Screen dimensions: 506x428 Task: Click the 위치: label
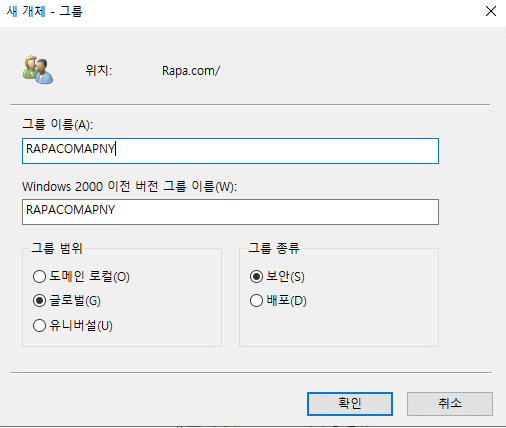99,70
